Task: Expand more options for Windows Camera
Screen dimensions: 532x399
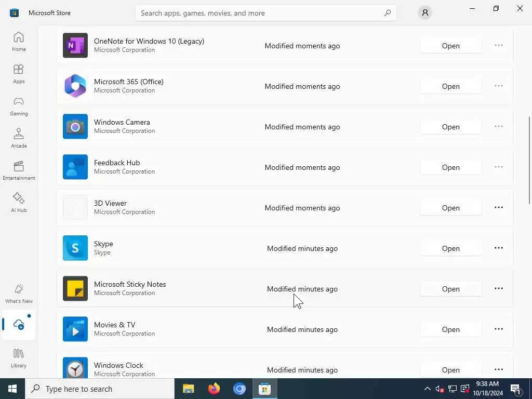Action: 498,127
